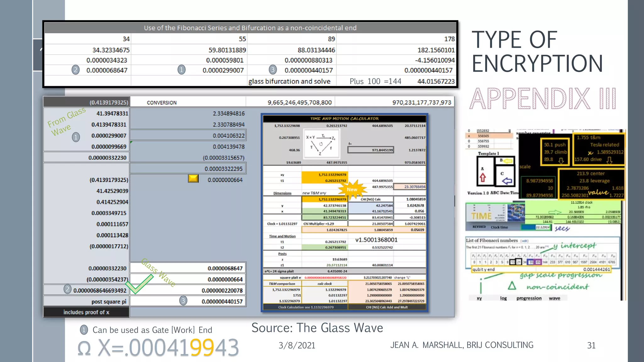The image size is (644, 362).
Task: Click the green checkmark near Glass Wave
Action: pyautogui.click(x=139, y=284)
